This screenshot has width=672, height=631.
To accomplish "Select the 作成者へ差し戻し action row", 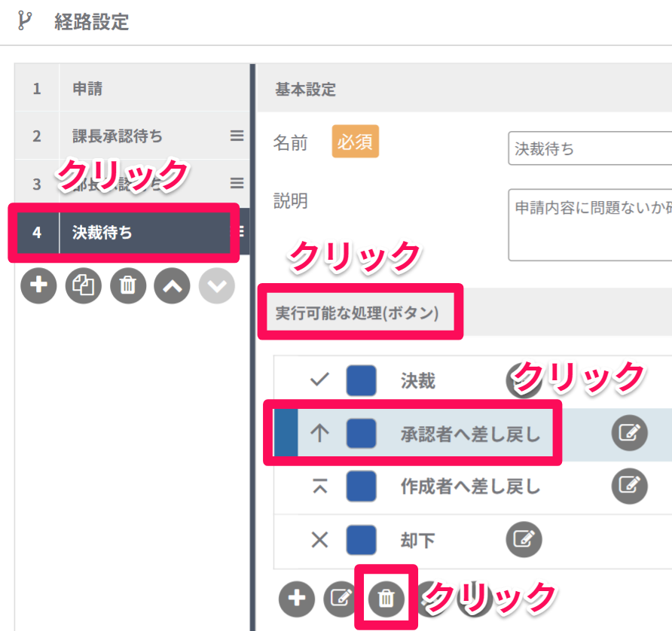I will (473, 486).
